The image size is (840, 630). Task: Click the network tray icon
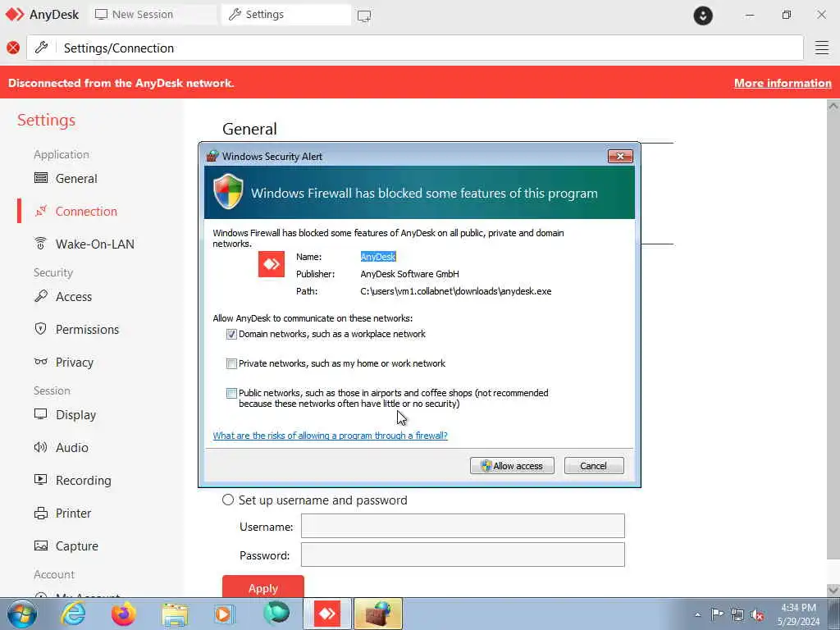pos(737,614)
